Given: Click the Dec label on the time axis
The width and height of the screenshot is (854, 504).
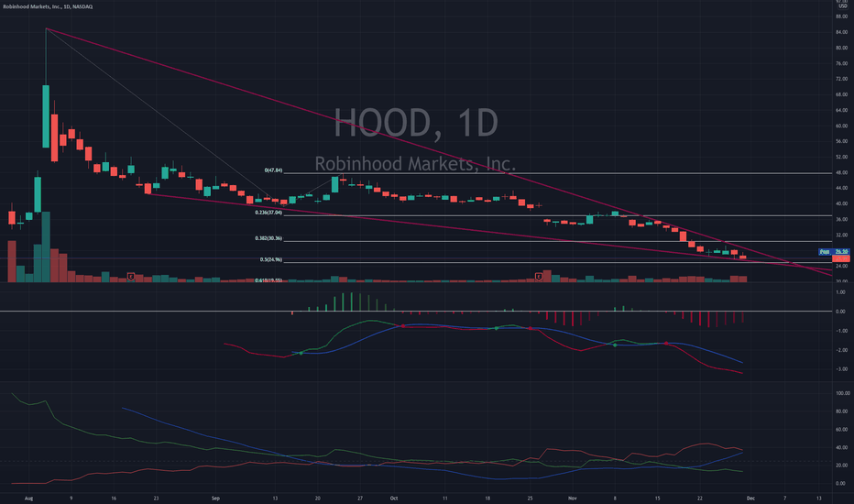Looking at the screenshot, I should pos(750,498).
